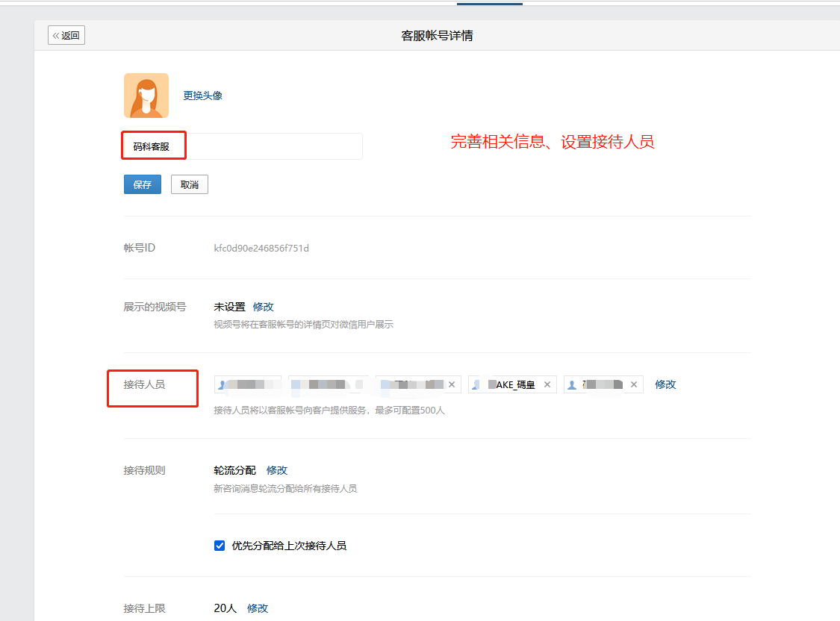Image resolution: width=840 pixels, height=621 pixels.
Task: Click the second blurred receptionist tag
Action: click(329, 384)
